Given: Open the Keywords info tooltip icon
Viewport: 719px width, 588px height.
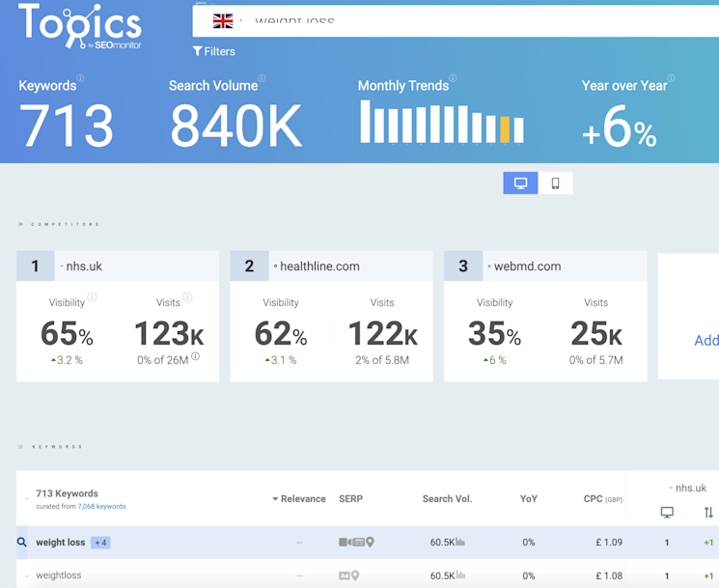Looking at the screenshot, I should tap(80, 78).
